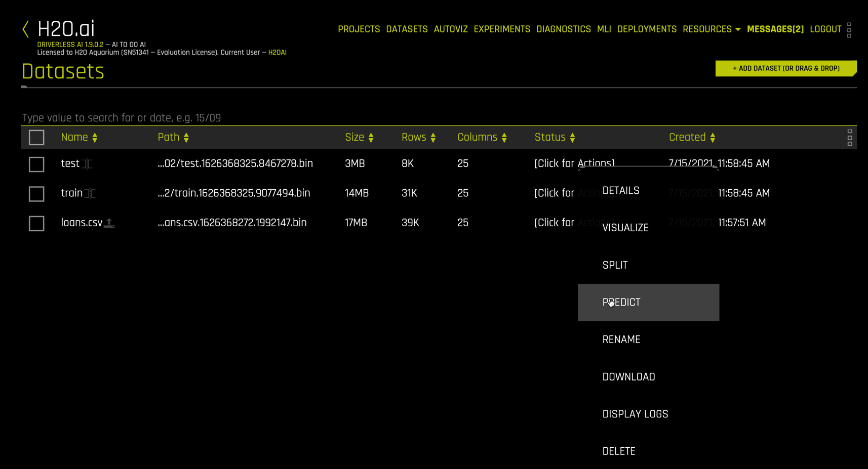Open the Deployments page
Image resolution: width=868 pixels, height=469 pixels.
pyautogui.click(x=647, y=29)
